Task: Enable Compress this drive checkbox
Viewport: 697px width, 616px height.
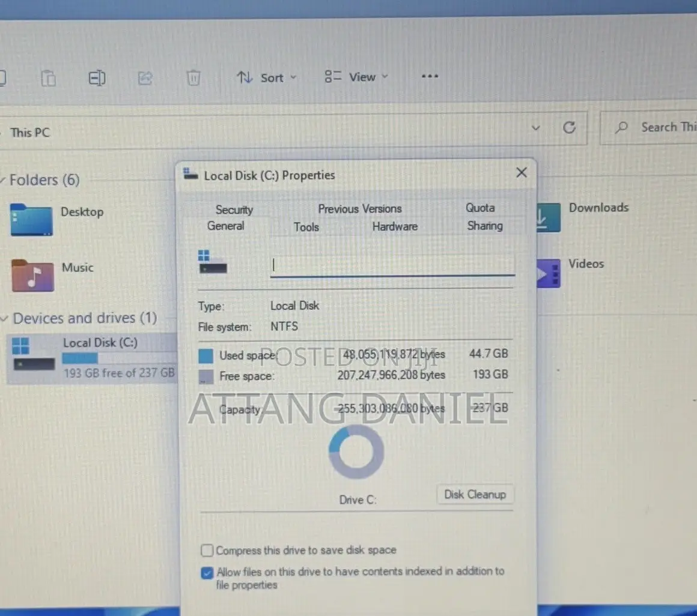Action: 207,551
